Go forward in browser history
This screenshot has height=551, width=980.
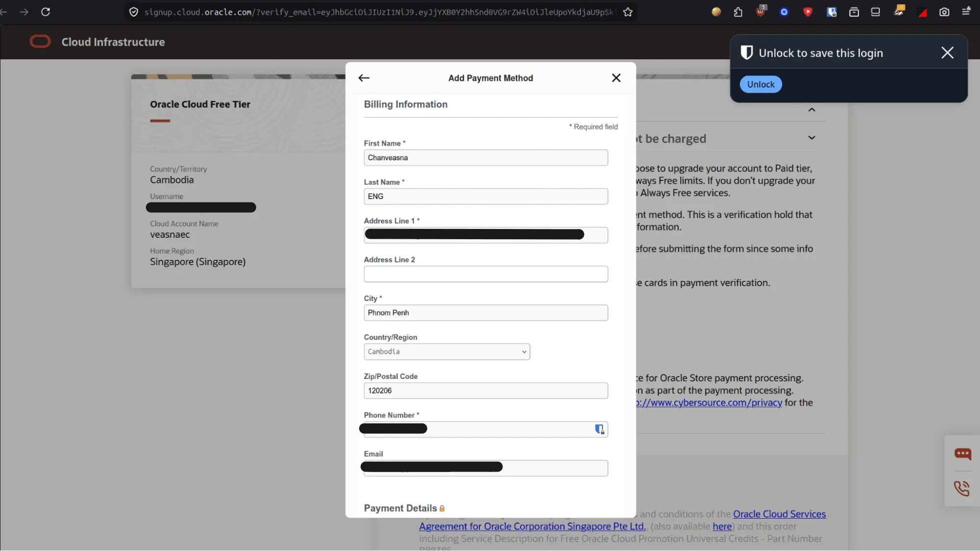pos(24,12)
